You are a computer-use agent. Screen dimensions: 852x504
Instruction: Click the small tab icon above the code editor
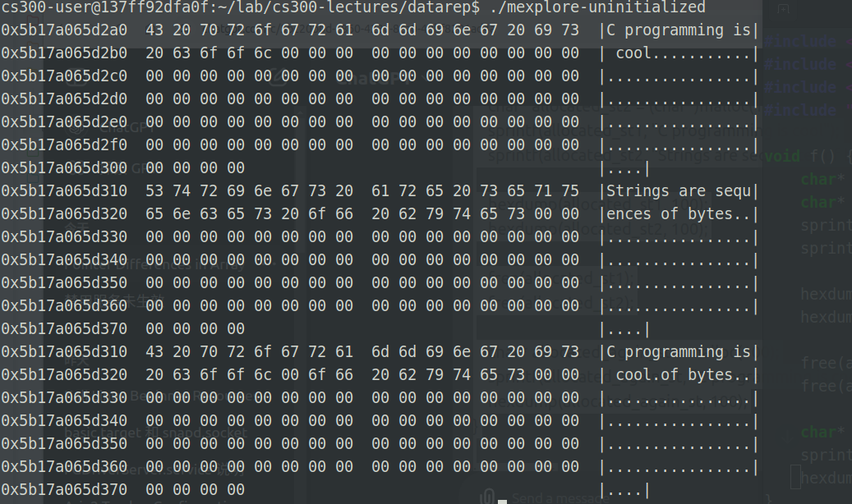coord(783,9)
